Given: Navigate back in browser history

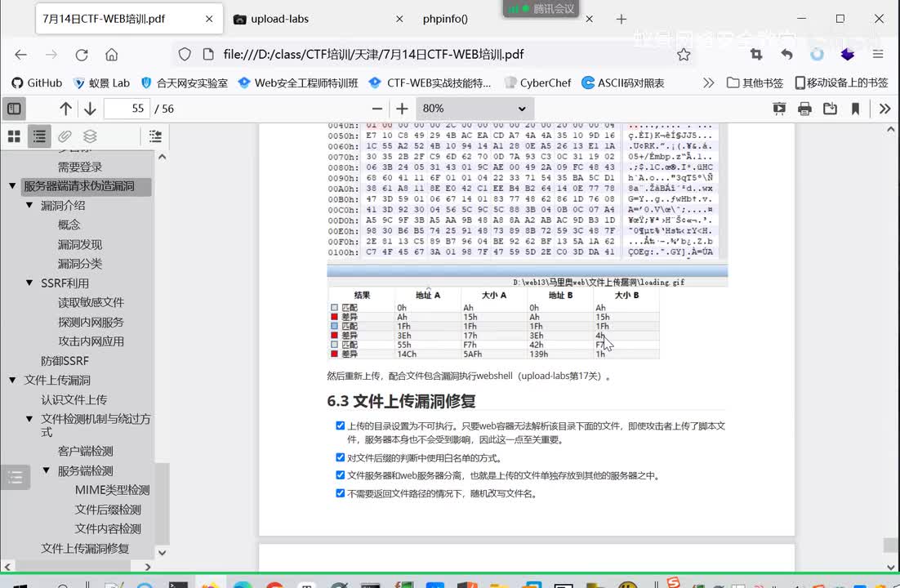Looking at the screenshot, I should [x=20, y=55].
